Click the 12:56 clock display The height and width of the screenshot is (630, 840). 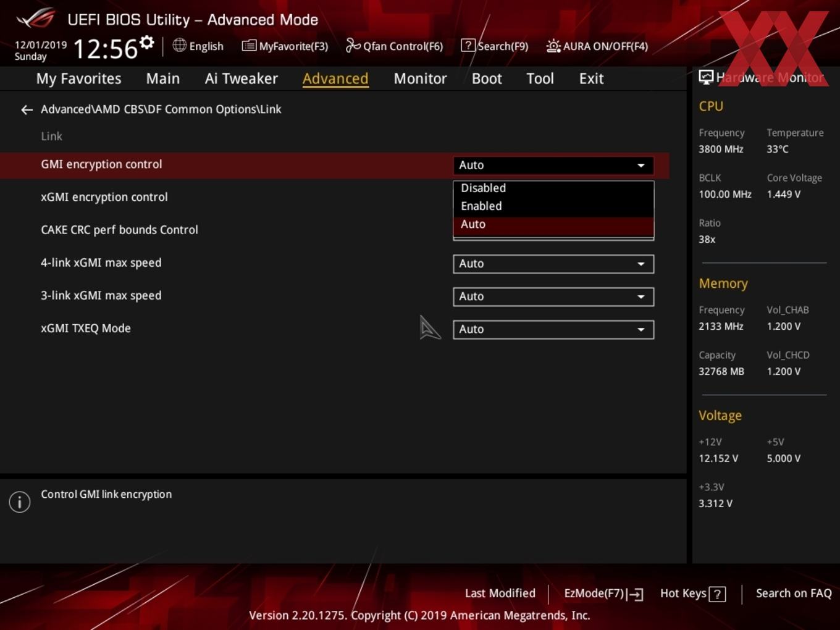(x=105, y=49)
